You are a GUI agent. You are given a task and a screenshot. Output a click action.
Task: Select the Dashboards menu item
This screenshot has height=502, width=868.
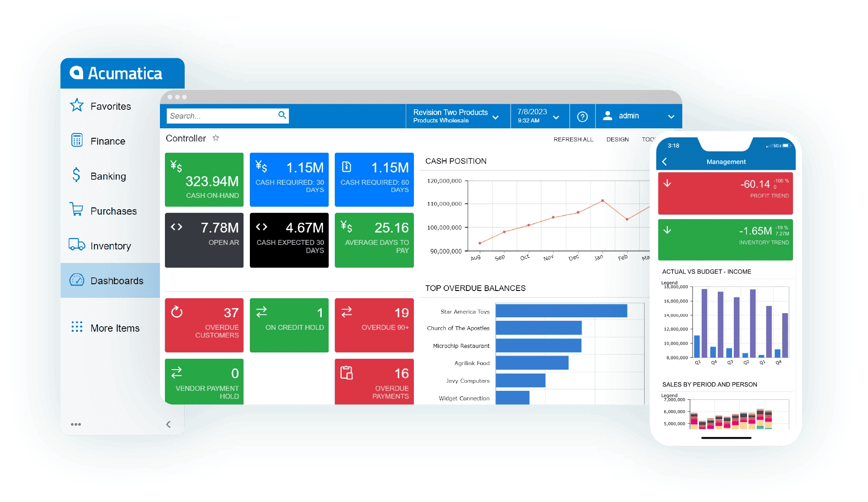pyautogui.click(x=110, y=280)
